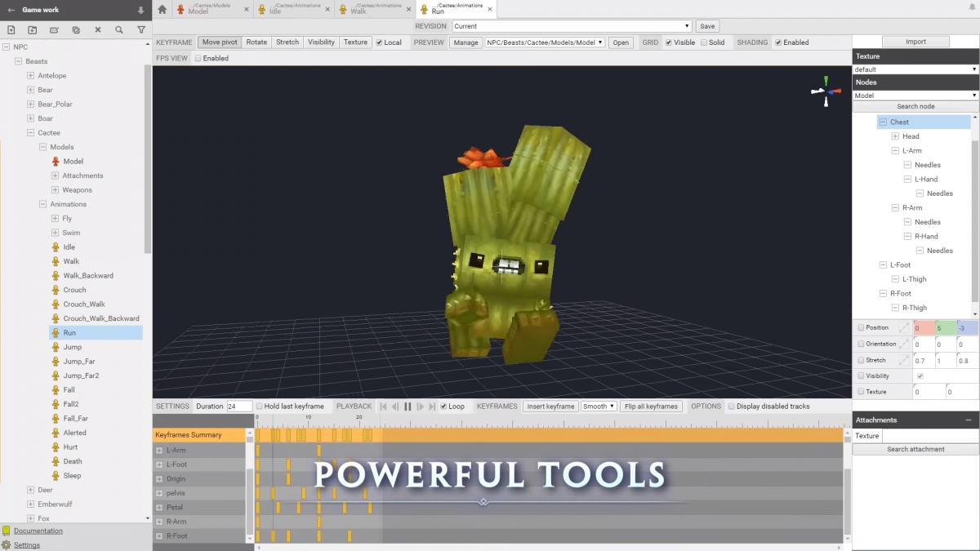The width and height of the screenshot is (980, 551).
Task: Go to the home tab icon
Action: point(162,9)
